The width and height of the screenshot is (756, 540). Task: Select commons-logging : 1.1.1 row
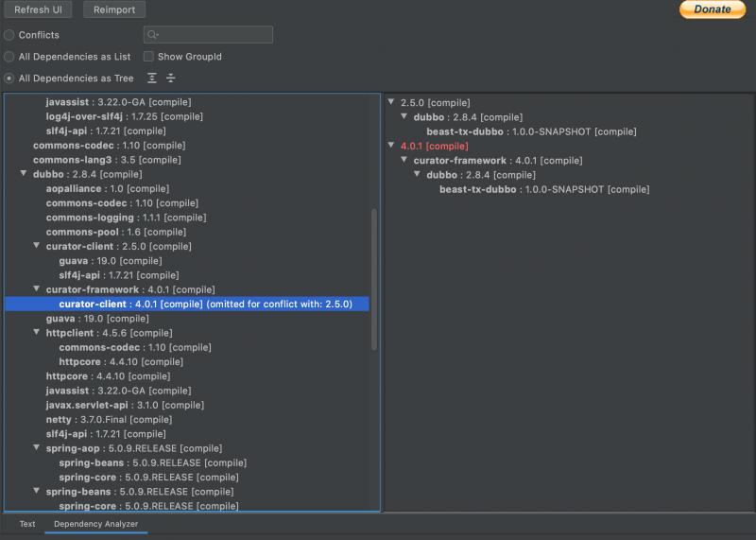tap(126, 218)
